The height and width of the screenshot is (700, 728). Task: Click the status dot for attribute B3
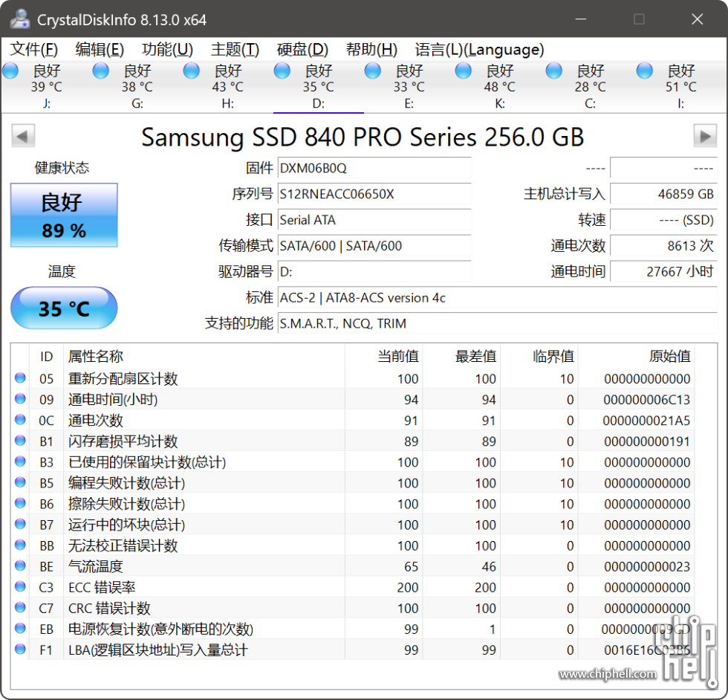[20, 461]
